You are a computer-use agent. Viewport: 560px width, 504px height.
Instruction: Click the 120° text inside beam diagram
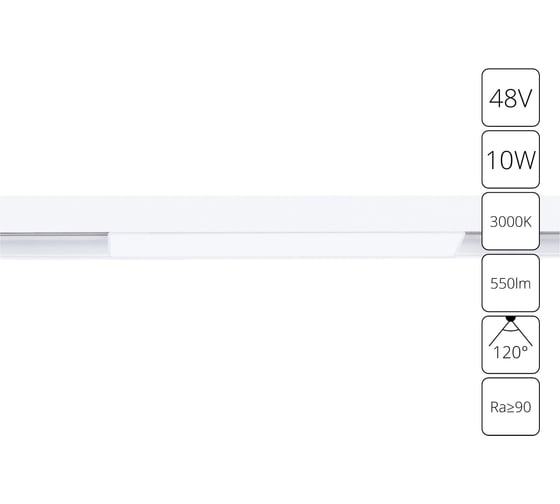(510, 353)
